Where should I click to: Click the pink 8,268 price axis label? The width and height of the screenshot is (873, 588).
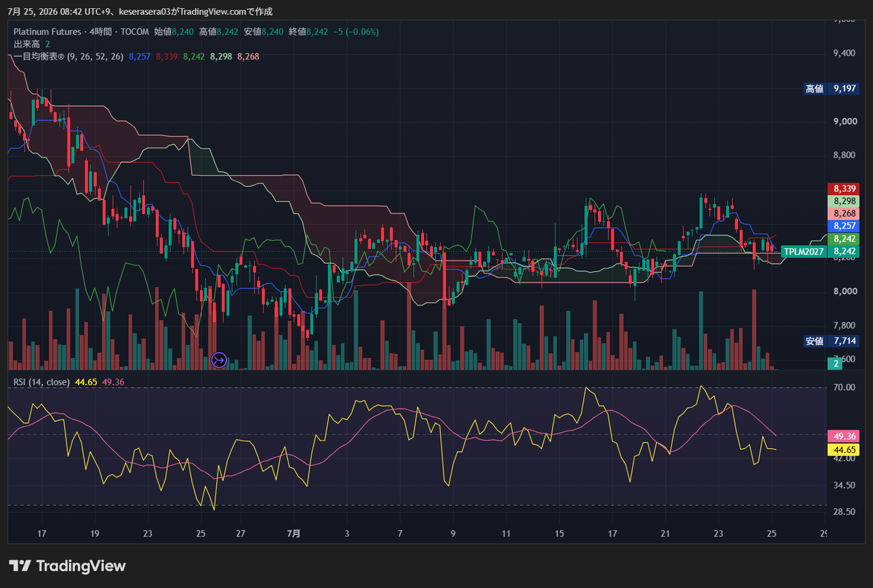coord(843,214)
